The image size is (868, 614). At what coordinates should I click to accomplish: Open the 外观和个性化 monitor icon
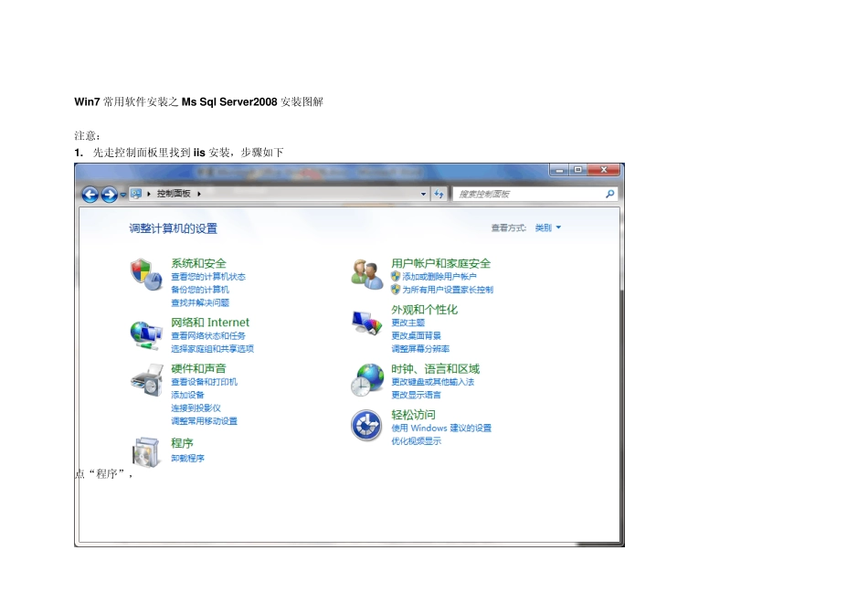[x=366, y=323]
